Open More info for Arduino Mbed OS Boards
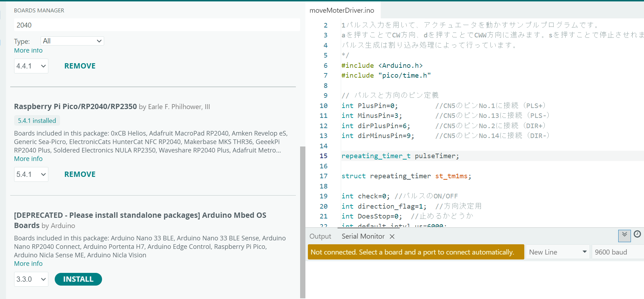The height and width of the screenshot is (299, 644). [28, 264]
